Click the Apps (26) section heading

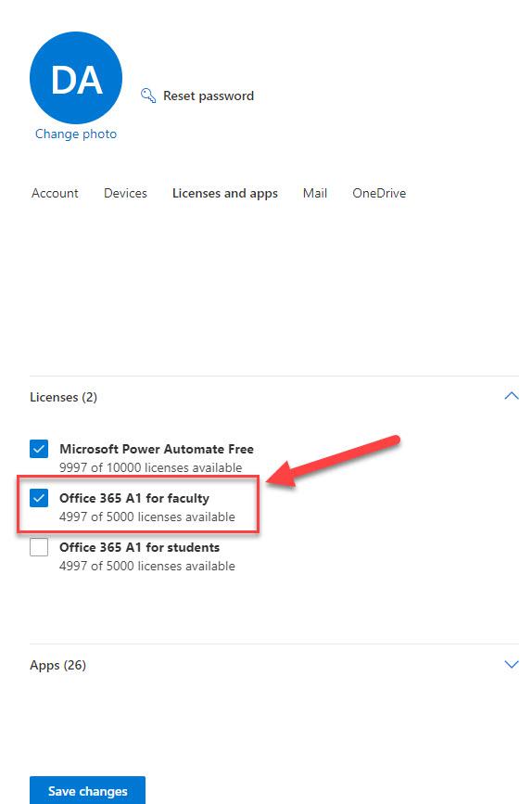[x=57, y=665]
